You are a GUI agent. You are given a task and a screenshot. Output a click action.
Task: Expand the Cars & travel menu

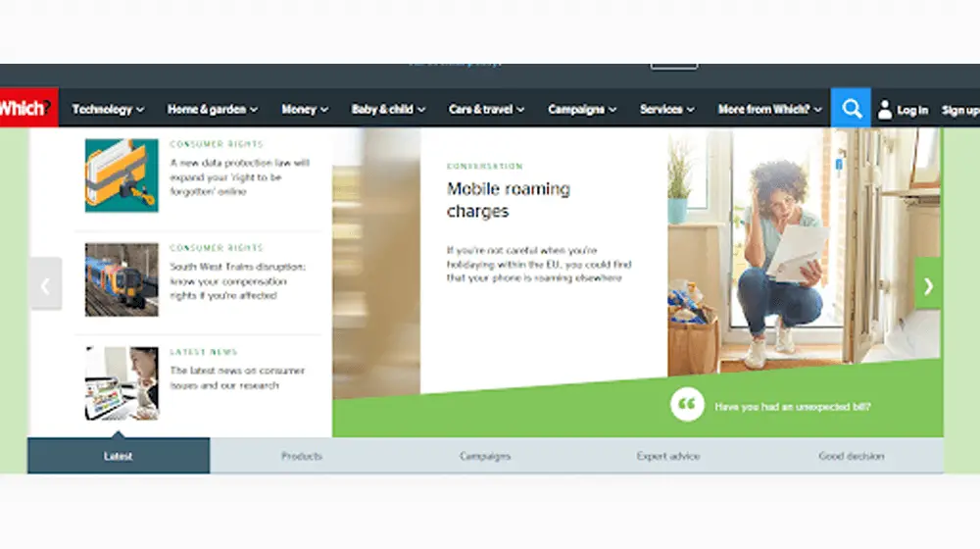click(x=486, y=110)
